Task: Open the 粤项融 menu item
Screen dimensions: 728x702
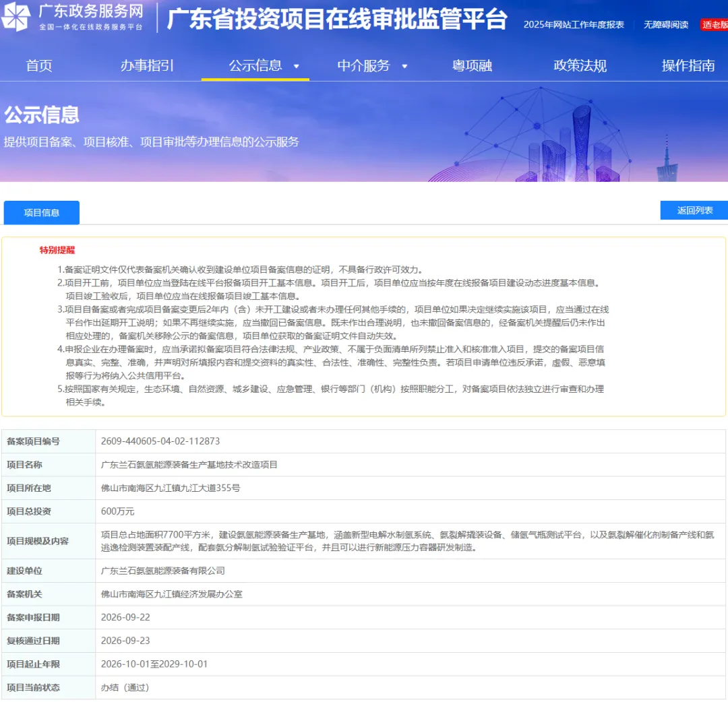Action: pos(472,66)
